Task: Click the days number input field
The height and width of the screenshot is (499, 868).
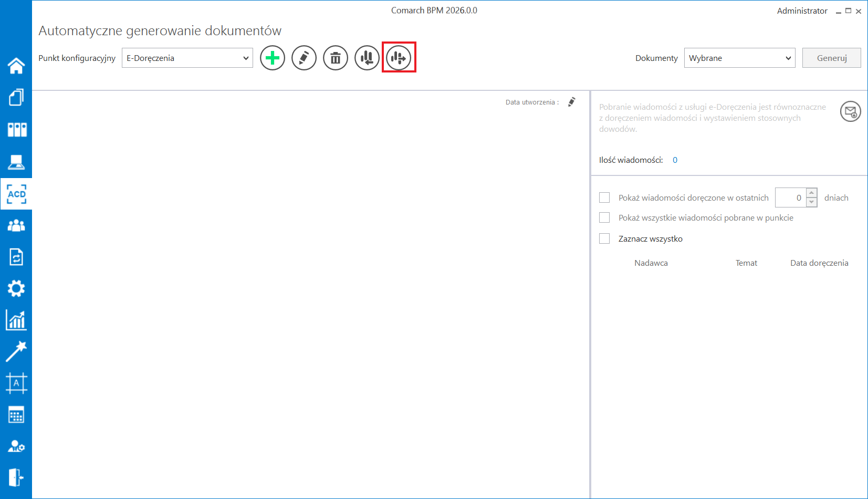Action: [790, 197]
